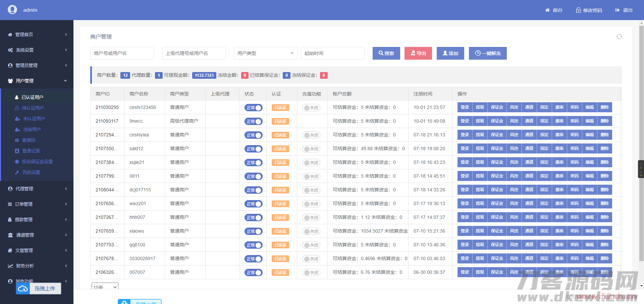This screenshot has height=304, width=644.
Task: Click the 商户号或用户名 search field
Action: (122, 53)
